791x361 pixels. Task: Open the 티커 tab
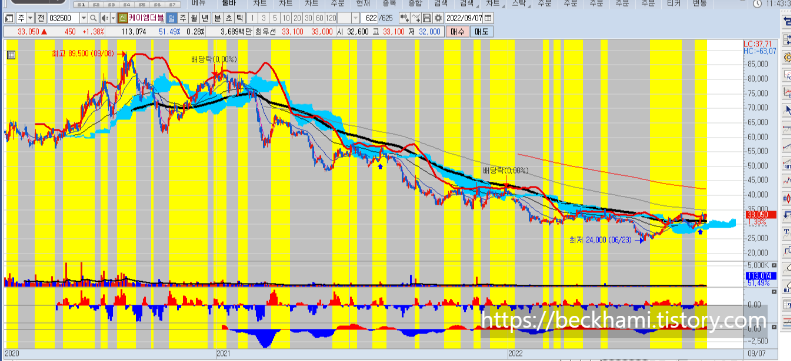coord(672,3)
